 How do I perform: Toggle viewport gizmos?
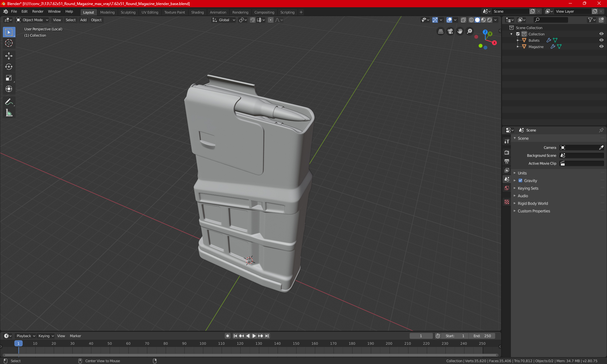click(435, 20)
